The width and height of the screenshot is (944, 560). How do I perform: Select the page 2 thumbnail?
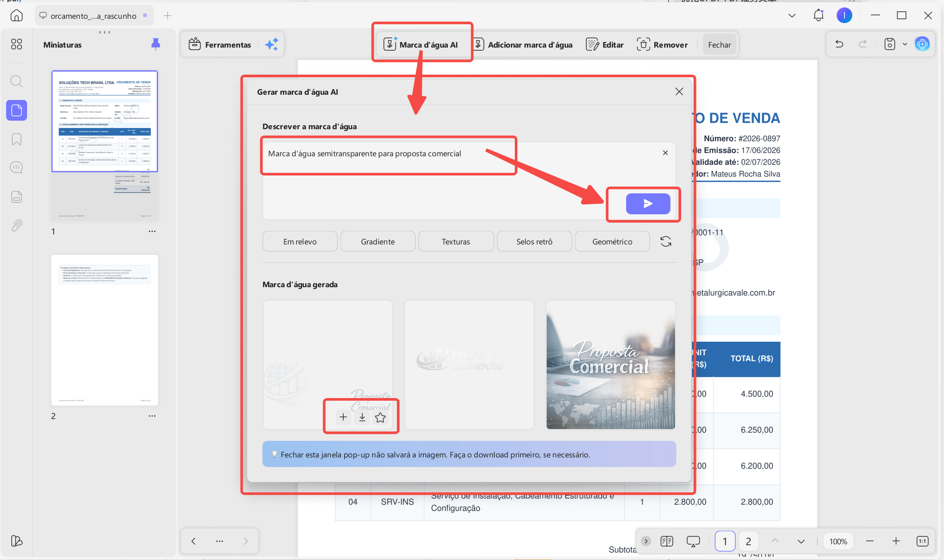pos(105,330)
